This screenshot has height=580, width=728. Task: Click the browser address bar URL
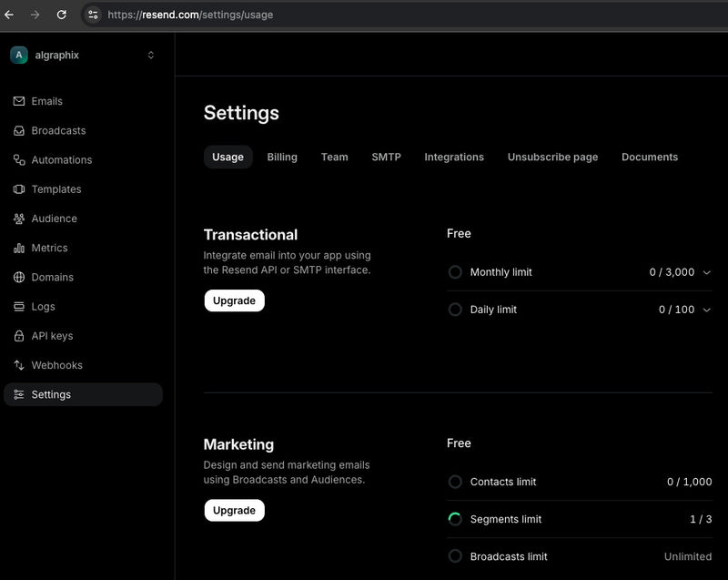point(190,15)
